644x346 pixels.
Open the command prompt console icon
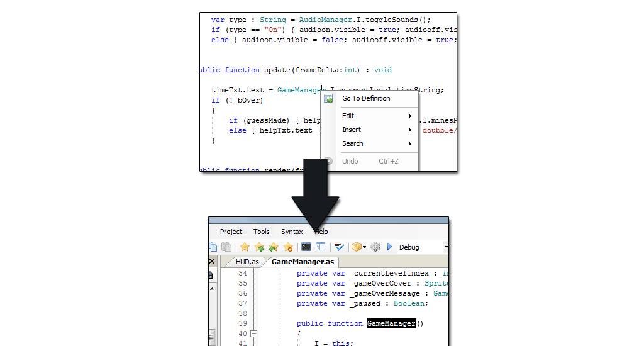pos(306,247)
